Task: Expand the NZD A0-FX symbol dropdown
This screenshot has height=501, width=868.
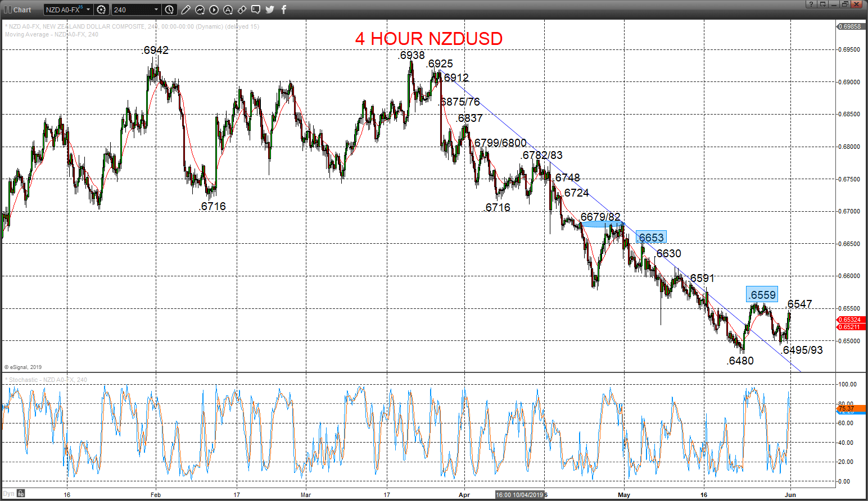Action: (x=88, y=10)
